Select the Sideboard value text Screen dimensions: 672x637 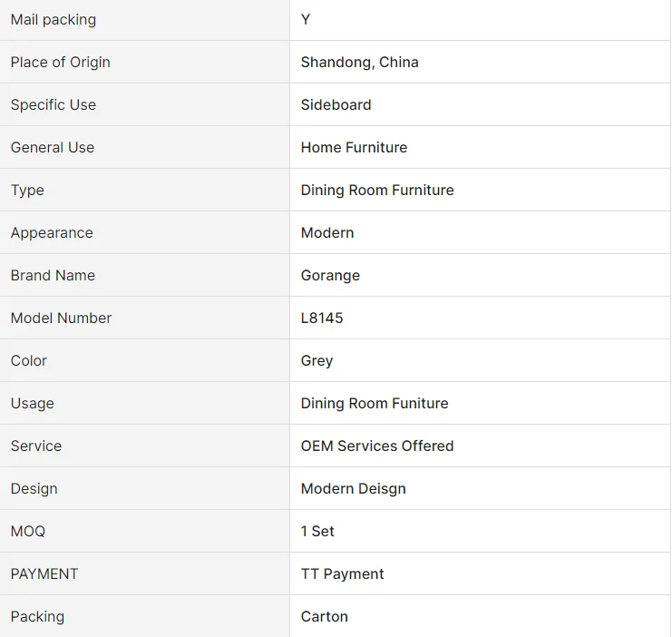pyautogui.click(x=336, y=105)
